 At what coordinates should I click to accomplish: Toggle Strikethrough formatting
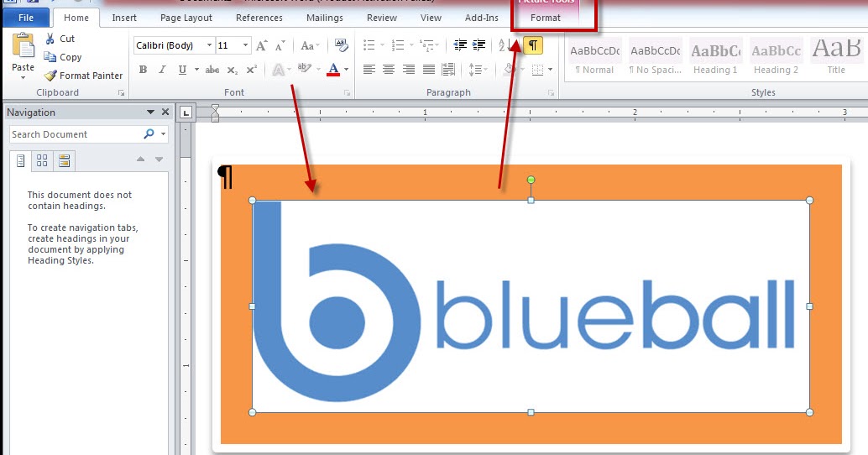pos(212,70)
